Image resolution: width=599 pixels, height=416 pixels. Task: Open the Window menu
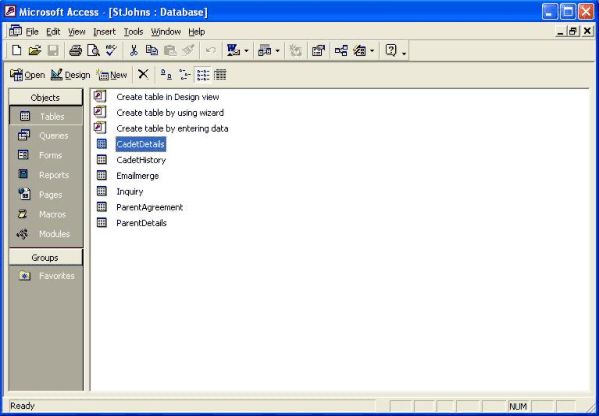166,32
